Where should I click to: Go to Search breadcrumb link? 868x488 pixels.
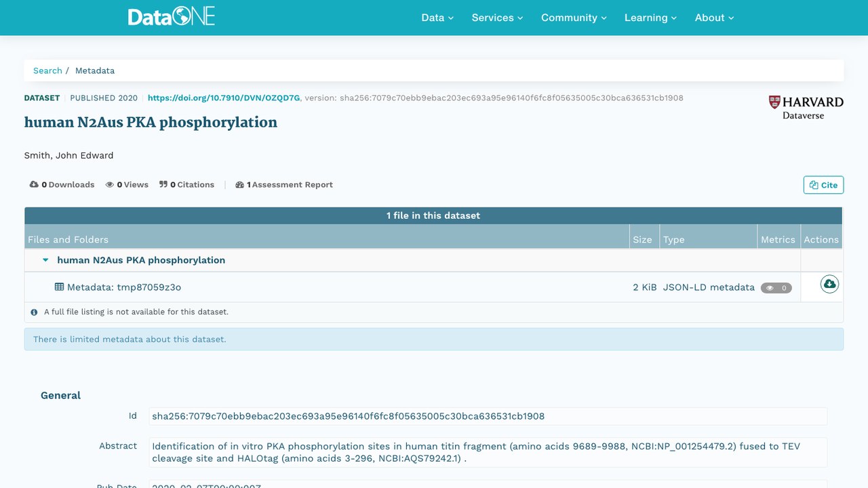tap(47, 70)
